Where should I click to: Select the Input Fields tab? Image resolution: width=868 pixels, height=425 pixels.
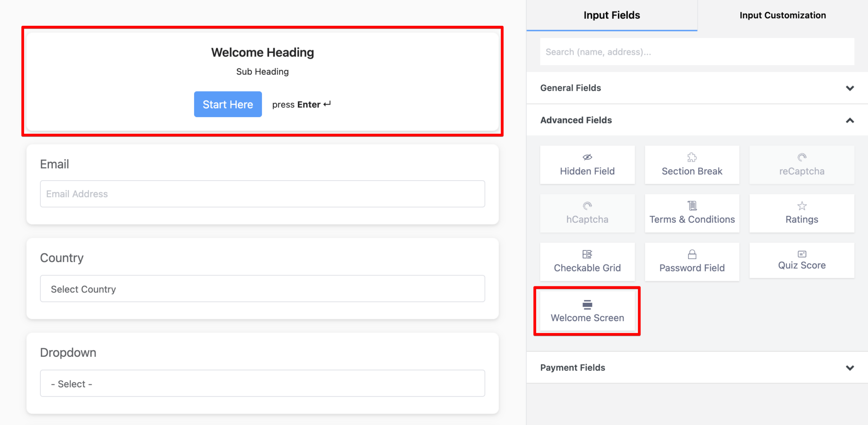(612, 15)
